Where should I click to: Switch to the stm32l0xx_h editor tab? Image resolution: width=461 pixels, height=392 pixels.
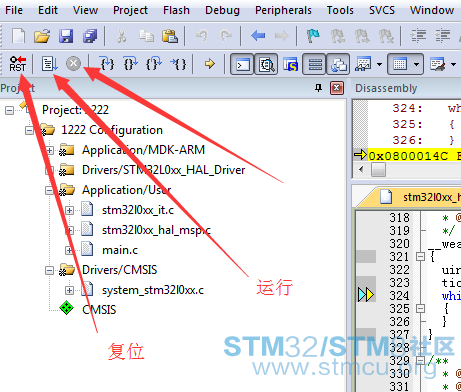[421, 197]
